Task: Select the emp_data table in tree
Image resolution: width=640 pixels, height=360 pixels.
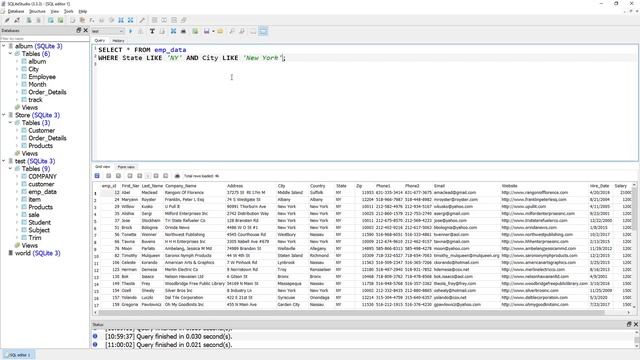Action: pyautogui.click(x=42, y=192)
